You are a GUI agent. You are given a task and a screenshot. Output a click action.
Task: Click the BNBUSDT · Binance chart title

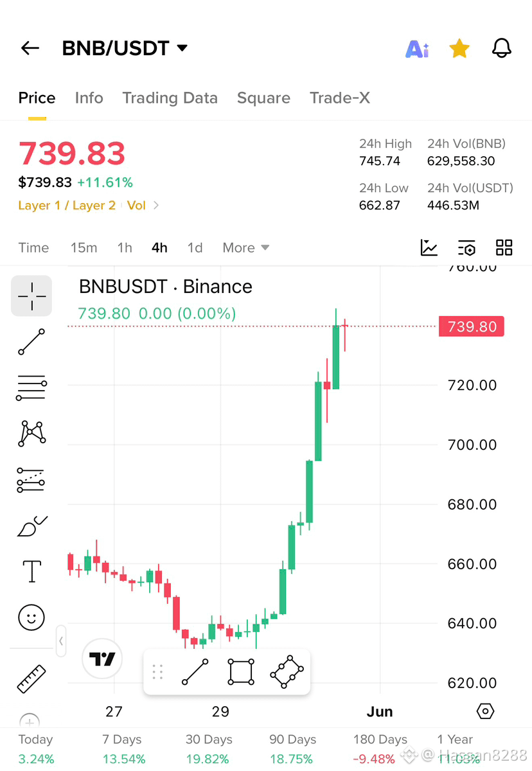pyautogui.click(x=166, y=287)
